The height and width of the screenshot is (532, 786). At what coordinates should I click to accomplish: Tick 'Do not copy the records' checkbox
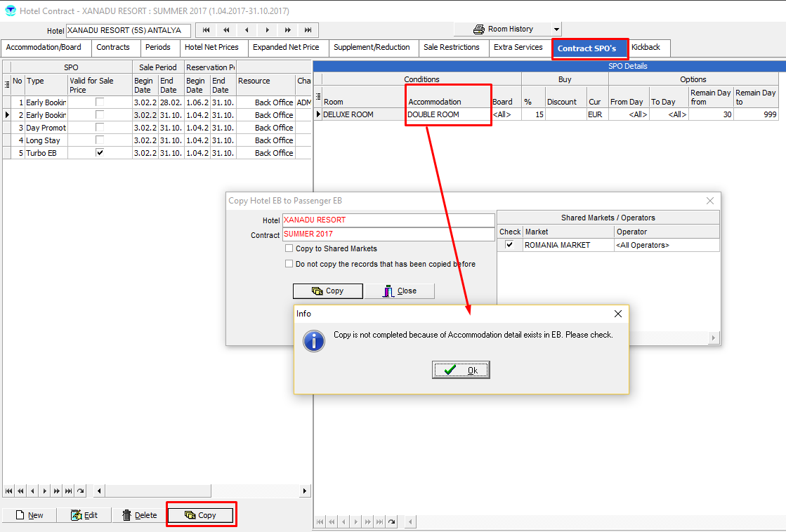click(289, 264)
